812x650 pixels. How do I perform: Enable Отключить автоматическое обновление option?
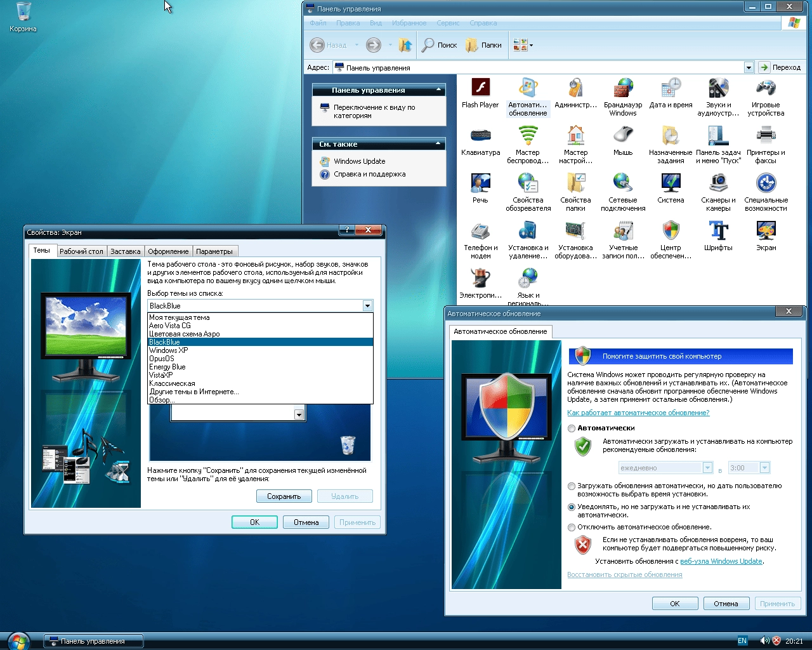[x=572, y=527]
